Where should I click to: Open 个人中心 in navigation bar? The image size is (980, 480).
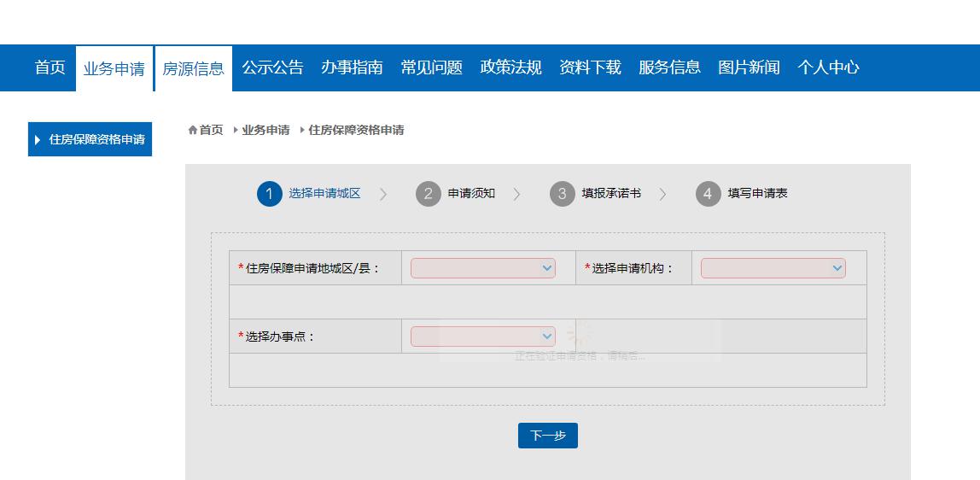tap(828, 67)
